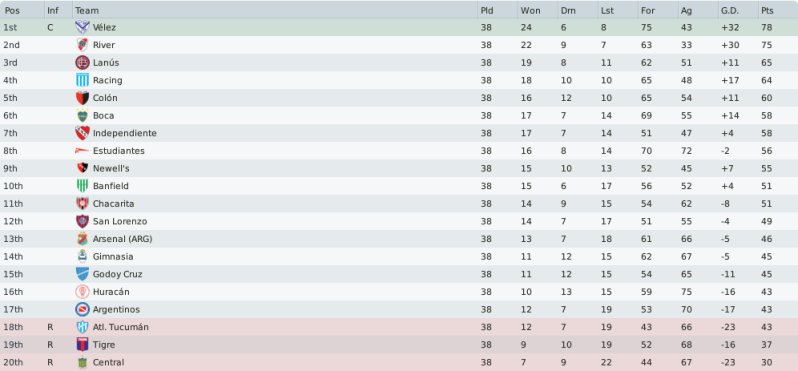Open San Lorenzo team link
This screenshot has height=371, width=798.
coord(120,221)
